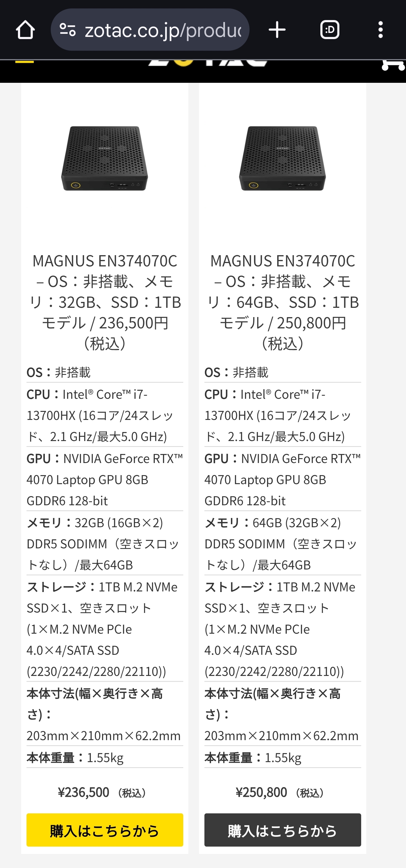Click the ¥236,500 price text
The width and height of the screenshot is (406, 868).
[x=84, y=792]
